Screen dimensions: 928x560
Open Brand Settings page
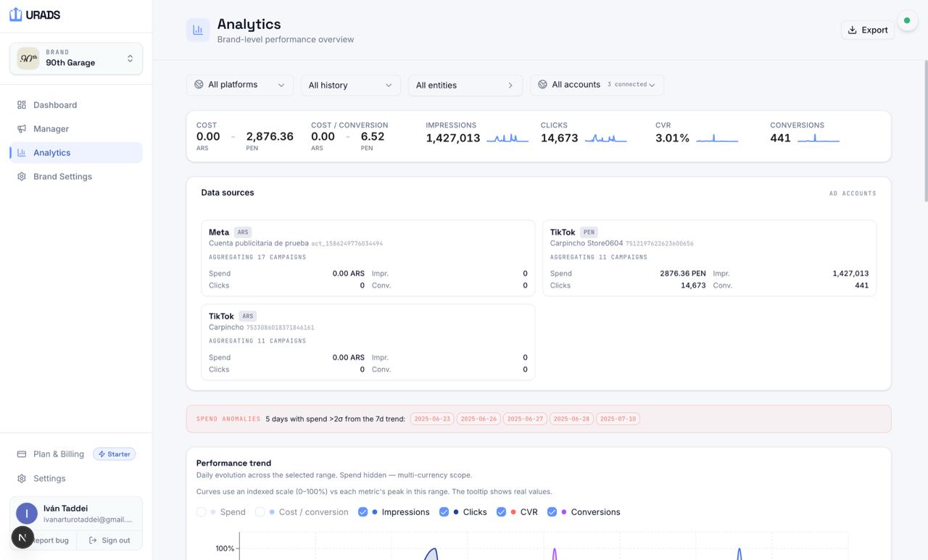(x=76, y=177)
